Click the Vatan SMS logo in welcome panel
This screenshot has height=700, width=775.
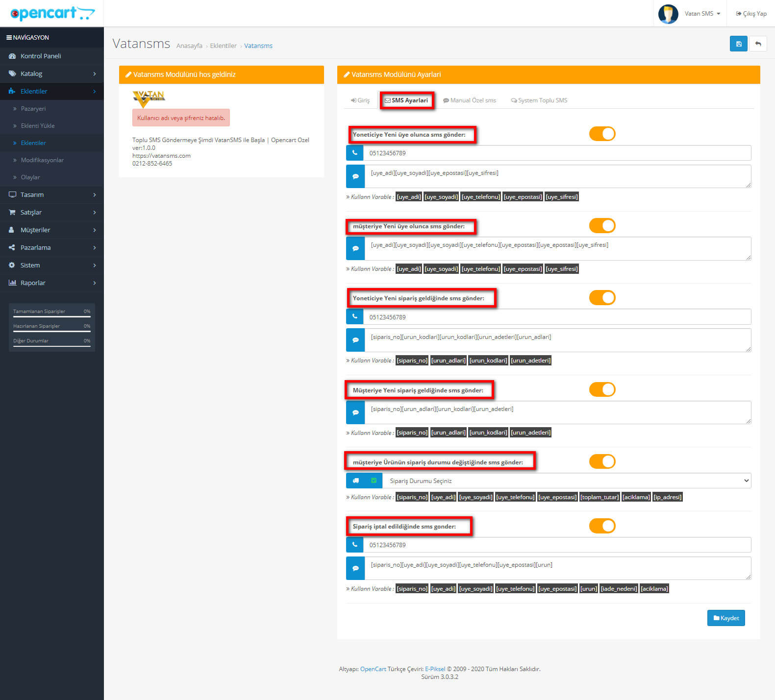pos(149,98)
